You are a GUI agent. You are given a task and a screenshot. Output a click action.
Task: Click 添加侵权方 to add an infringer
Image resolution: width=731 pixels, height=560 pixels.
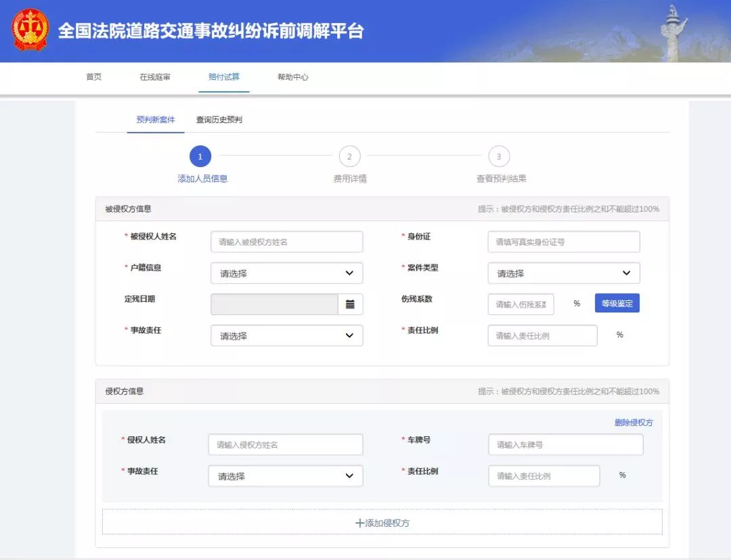pos(382,523)
